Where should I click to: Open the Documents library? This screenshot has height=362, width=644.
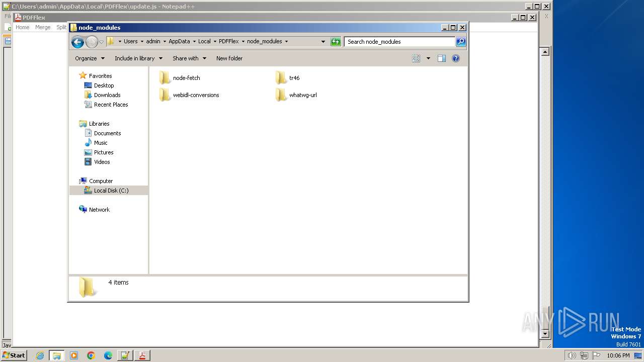pyautogui.click(x=103, y=133)
